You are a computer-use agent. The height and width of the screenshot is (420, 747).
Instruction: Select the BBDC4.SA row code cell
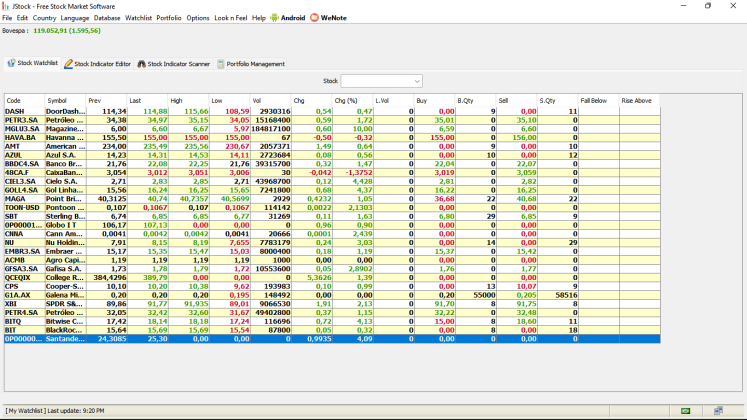pos(25,164)
